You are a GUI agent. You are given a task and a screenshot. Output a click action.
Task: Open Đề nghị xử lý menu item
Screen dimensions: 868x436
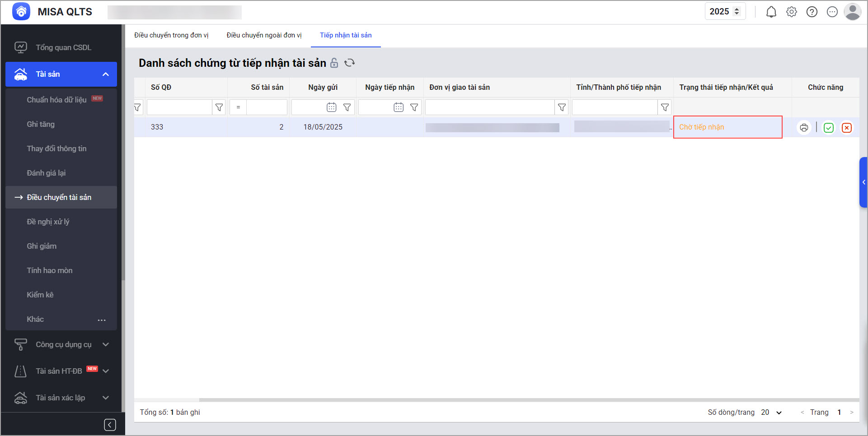pos(61,222)
